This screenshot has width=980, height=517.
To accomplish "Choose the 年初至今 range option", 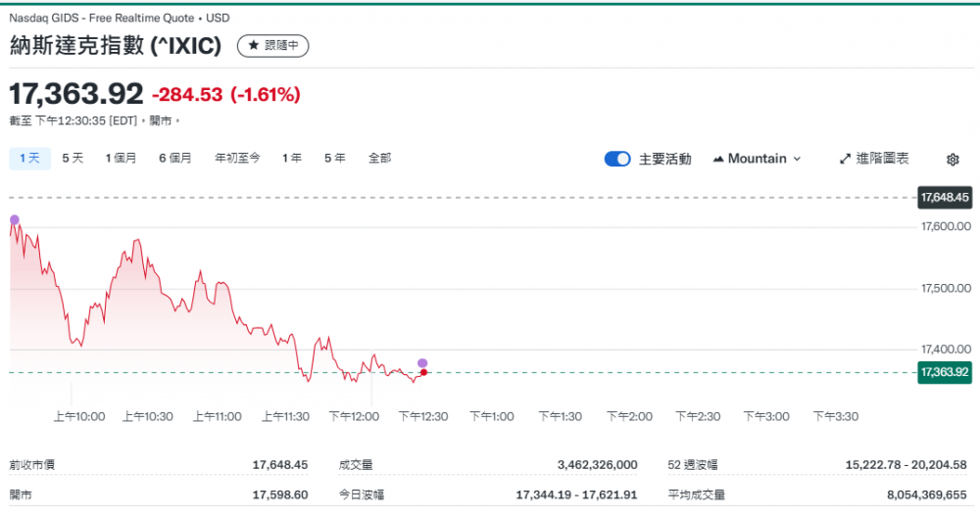I will coord(237,158).
